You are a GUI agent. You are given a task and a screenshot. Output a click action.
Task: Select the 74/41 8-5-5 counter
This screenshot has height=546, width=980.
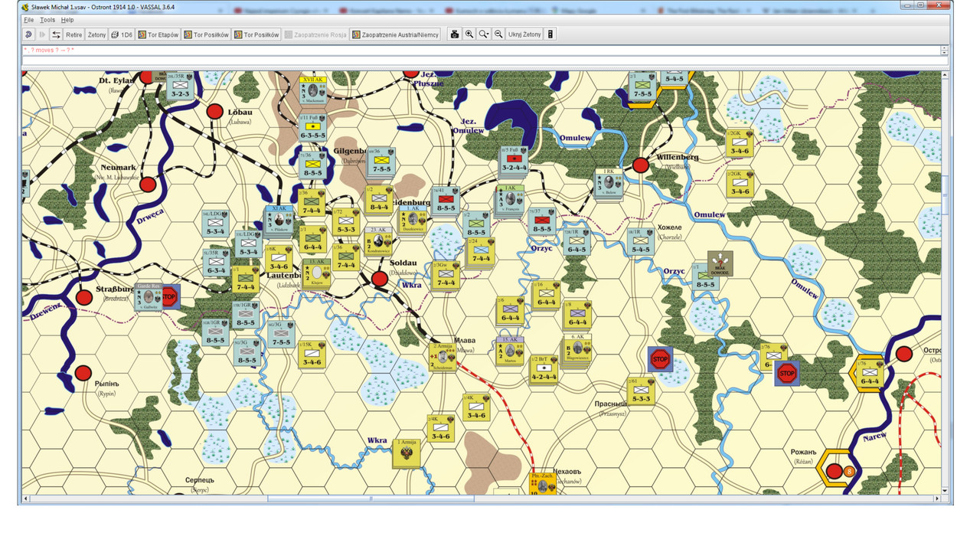[x=446, y=200]
